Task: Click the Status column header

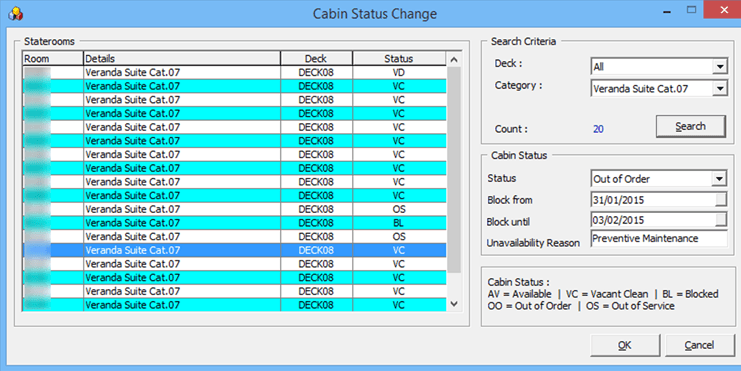Action: tap(399, 59)
